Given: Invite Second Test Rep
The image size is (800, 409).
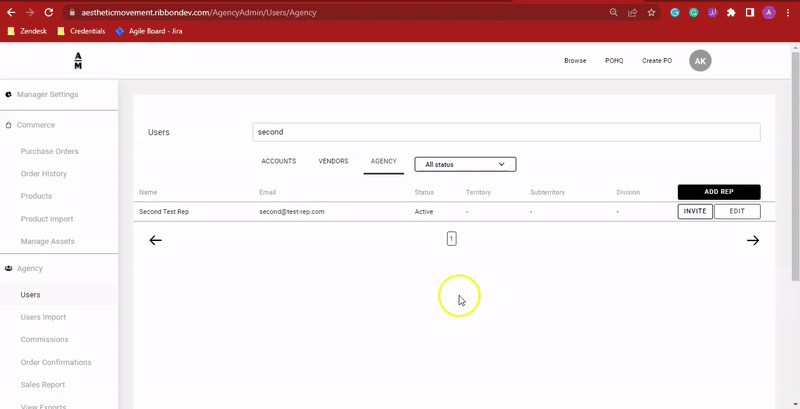Looking at the screenshot, I should 694,211.
